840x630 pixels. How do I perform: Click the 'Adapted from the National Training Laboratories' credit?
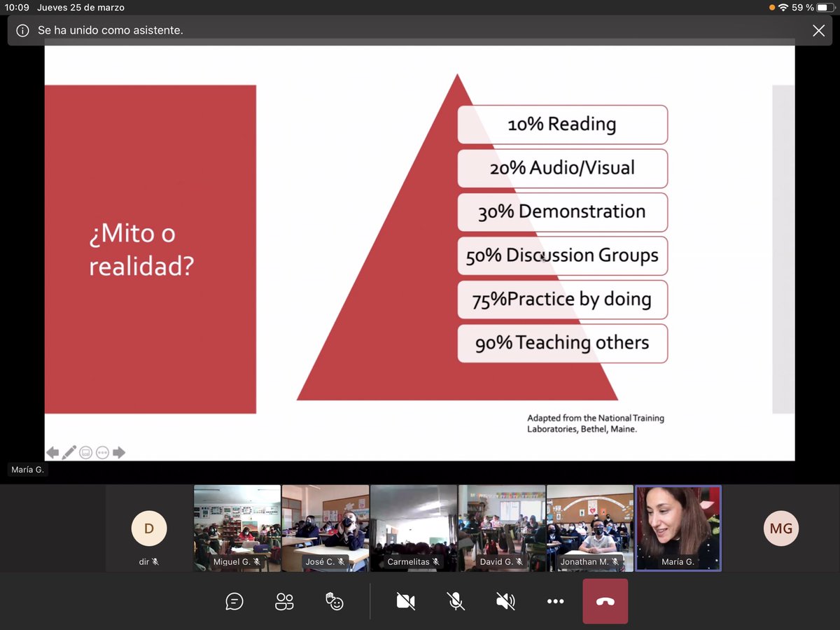tap(596, 423)
